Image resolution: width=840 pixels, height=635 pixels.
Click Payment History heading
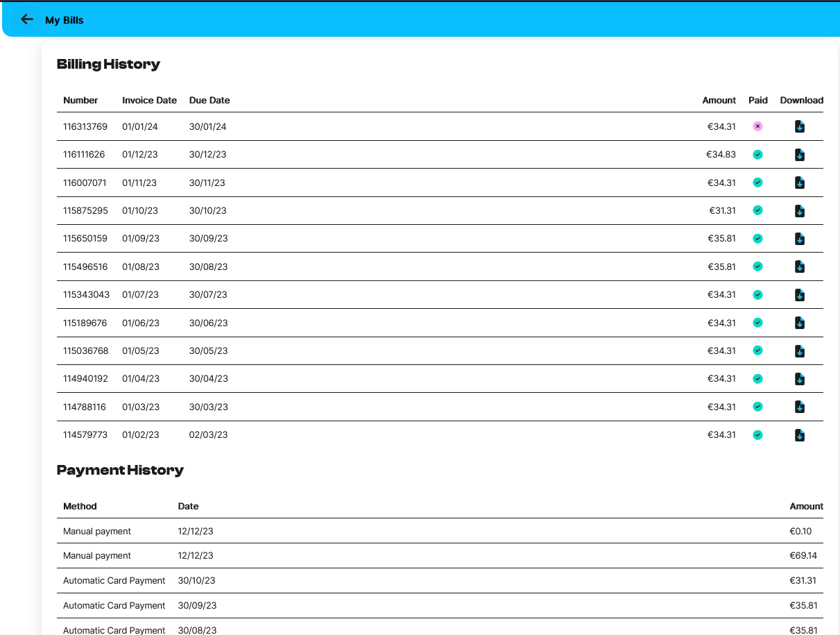(x=120, y=470)
